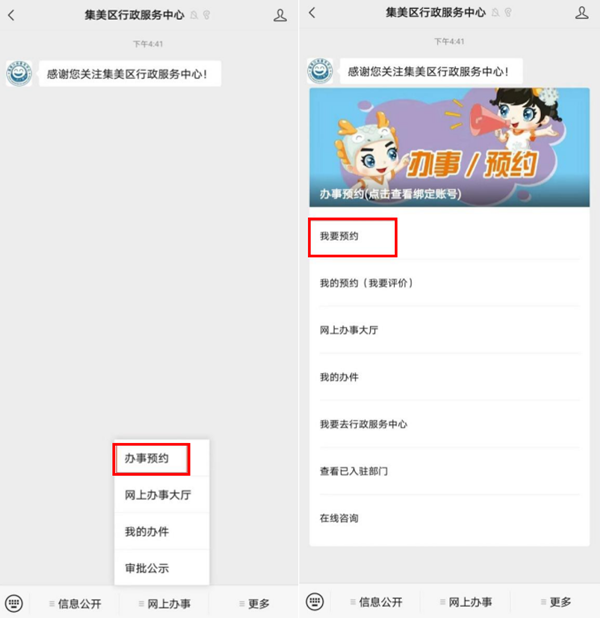Select 办事预约 from popup menu
The height and width of the screenshot is (618, 600).
click(x=162, y=458)
